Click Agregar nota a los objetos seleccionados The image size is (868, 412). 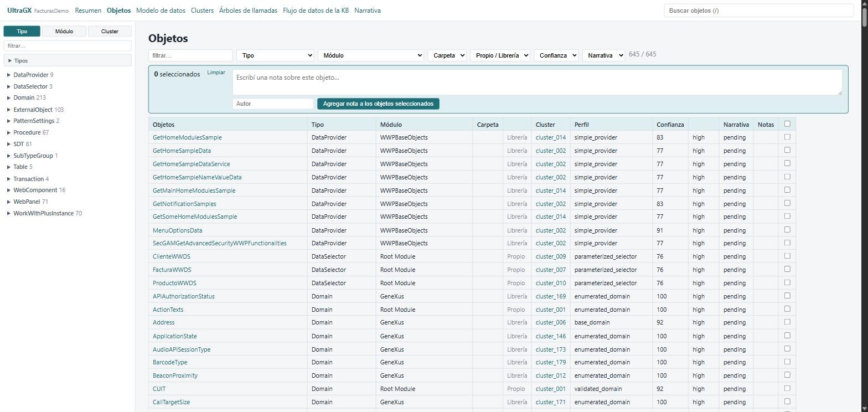point(378,104)
